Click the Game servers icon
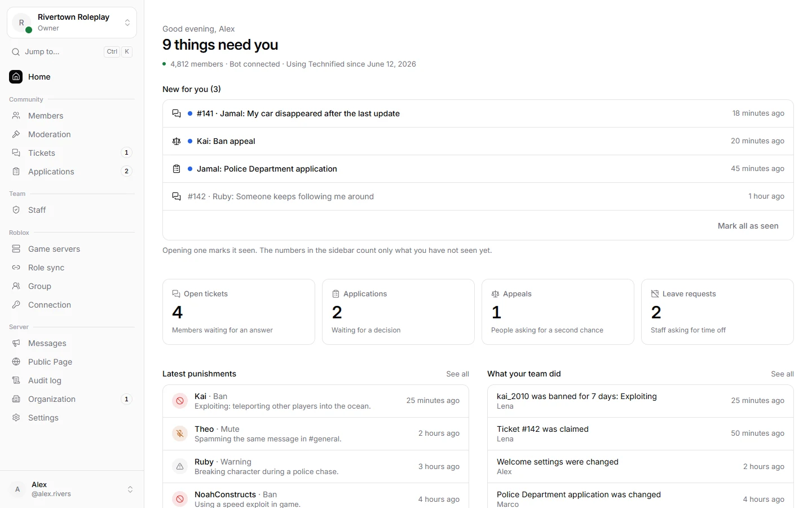The width and height of the screenshot is (812, 508). click(x=16, y=249)
